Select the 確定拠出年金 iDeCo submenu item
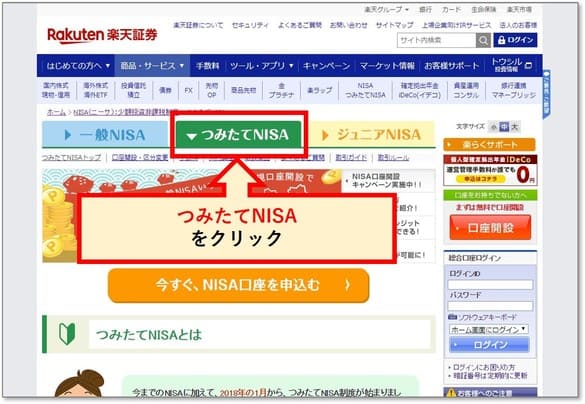585x404 pixels. click(x=420, y=90)
